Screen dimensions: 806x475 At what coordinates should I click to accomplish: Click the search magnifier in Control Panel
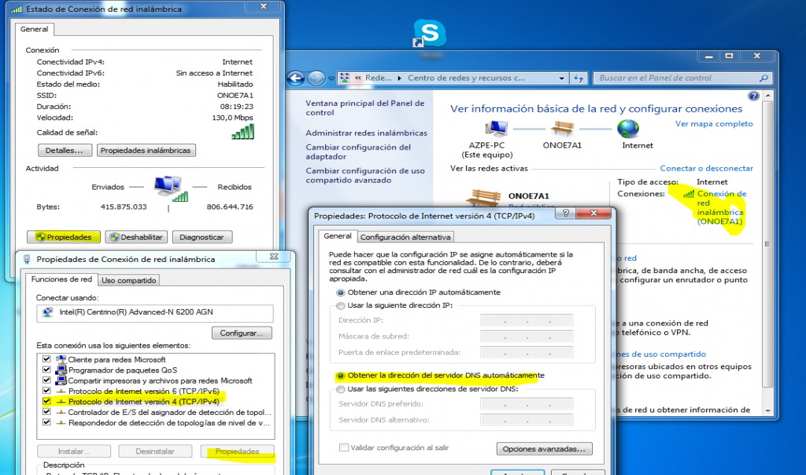click(x=763, y=78)
